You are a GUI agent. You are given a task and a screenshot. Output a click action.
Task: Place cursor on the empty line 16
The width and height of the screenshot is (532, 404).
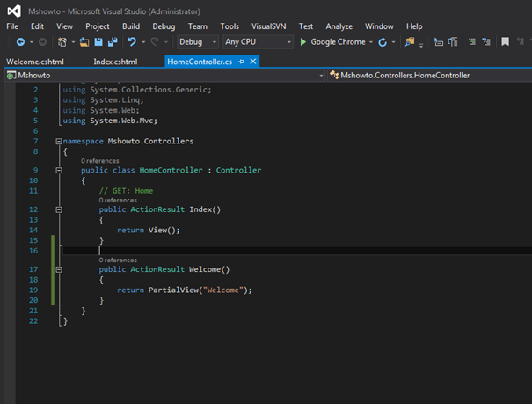176,251
